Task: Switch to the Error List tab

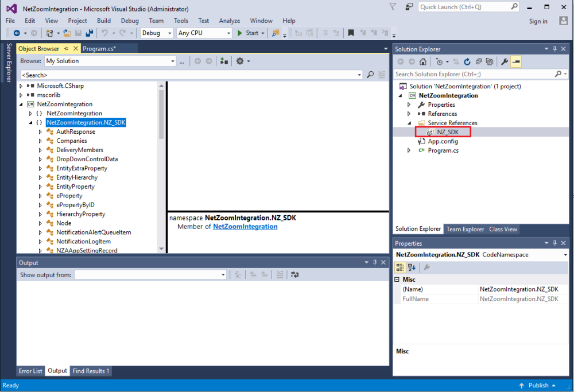Action: coord(30,371)
